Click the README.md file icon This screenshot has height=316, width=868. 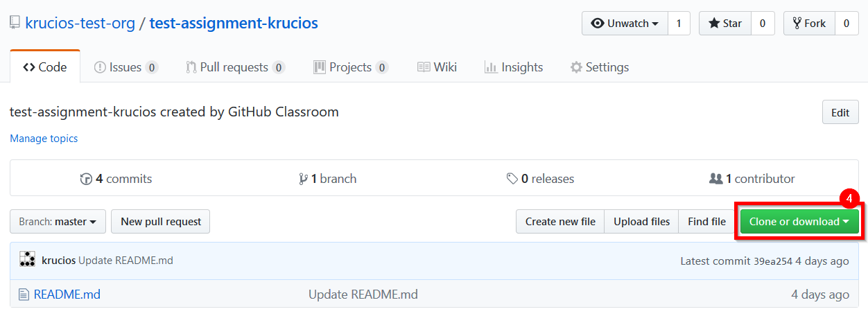pyautogui.click(x=24, y=295)
